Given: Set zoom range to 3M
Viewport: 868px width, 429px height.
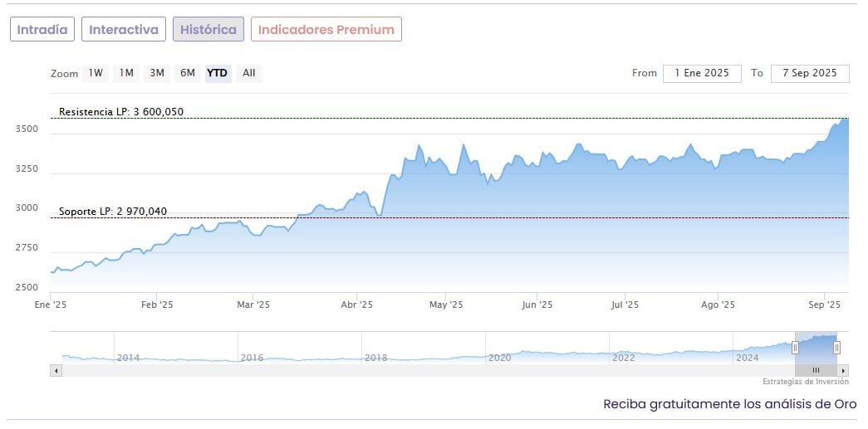Looking at the screenshot, I should [157, 73].
